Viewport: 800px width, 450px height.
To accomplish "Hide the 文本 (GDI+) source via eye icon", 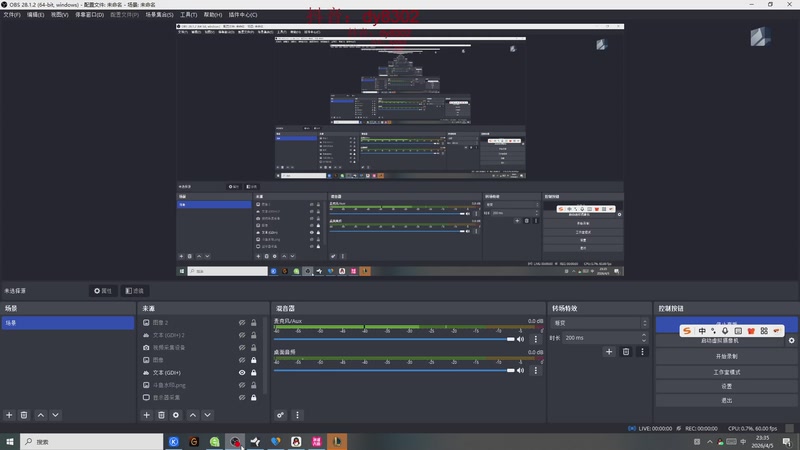I will tap(242, 373).
